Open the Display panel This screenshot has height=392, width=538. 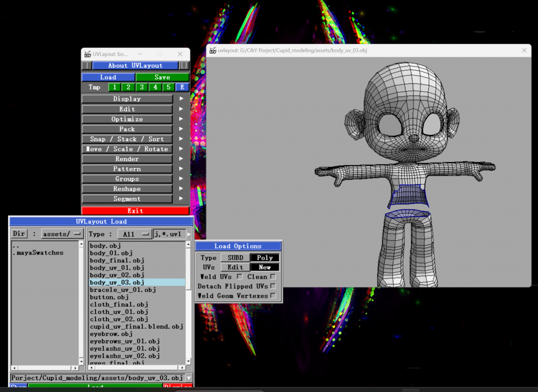tap(127, 99)
